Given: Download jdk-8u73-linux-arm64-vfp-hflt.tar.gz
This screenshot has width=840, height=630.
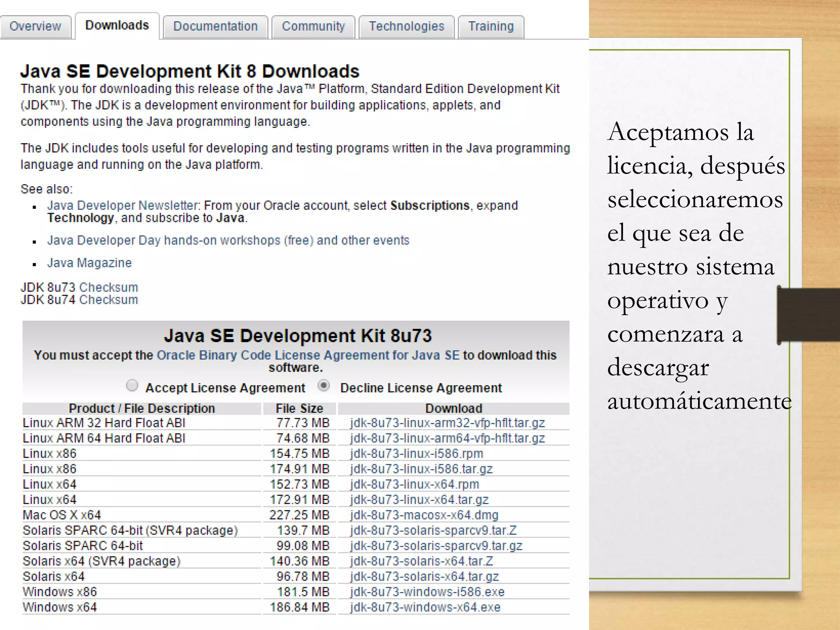Looking at the screenshot, I should pyautogui.click(x=447, y=438).
